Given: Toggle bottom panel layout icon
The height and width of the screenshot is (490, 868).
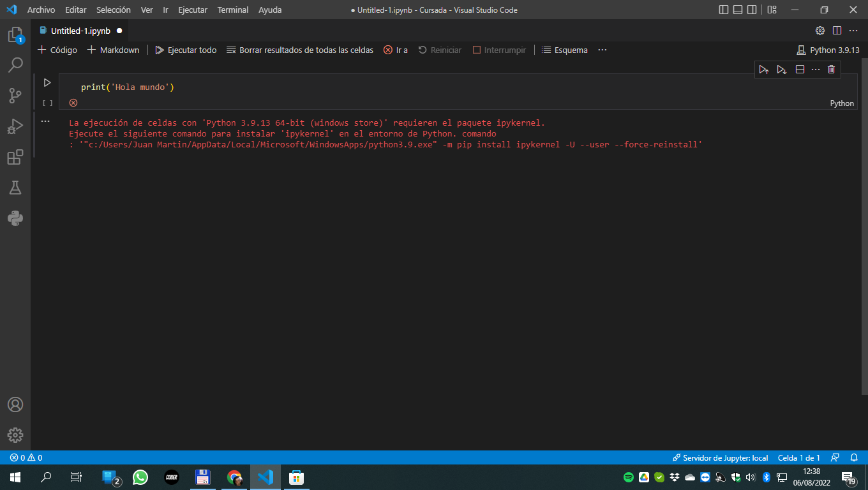Looking at the screenshot, I should click(x=738, y=10).
